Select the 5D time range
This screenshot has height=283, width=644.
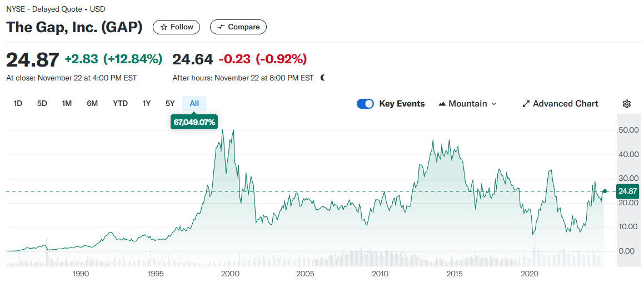click(42, 103)
